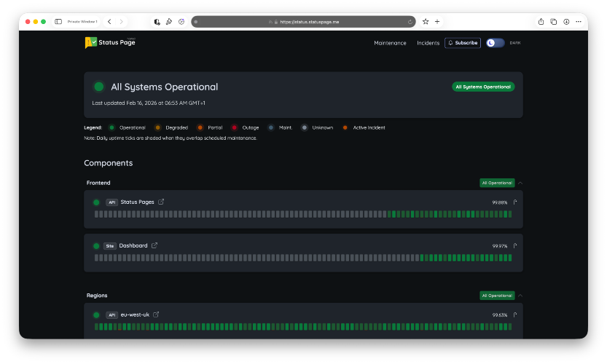This screenshot has width=607, height=364.
Task: Click the flag icon beside 99.97% uptime
Action: pyautogui.click(x=515, y=246)
